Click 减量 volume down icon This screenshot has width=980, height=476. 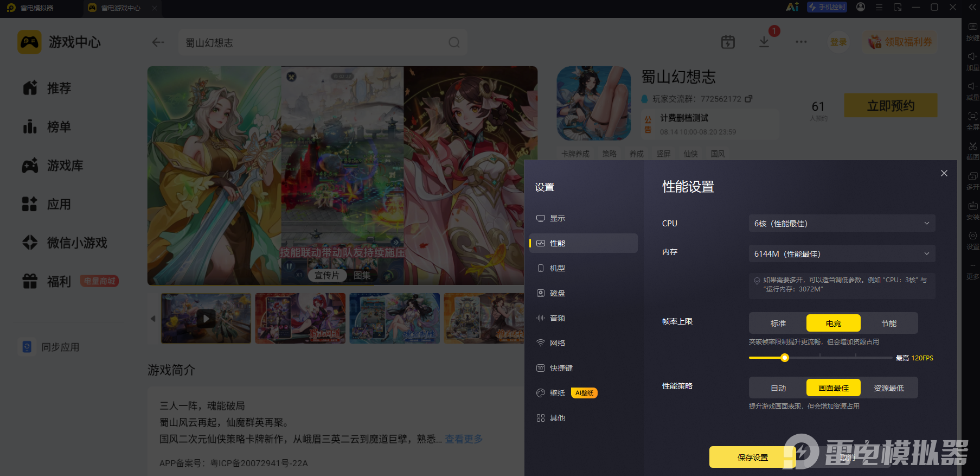coord(972,92)
